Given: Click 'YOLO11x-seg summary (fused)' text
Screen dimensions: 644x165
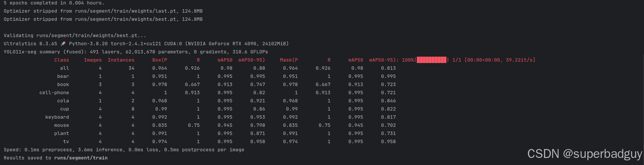Looking at the screenshot, I should [x=45, y=52].
